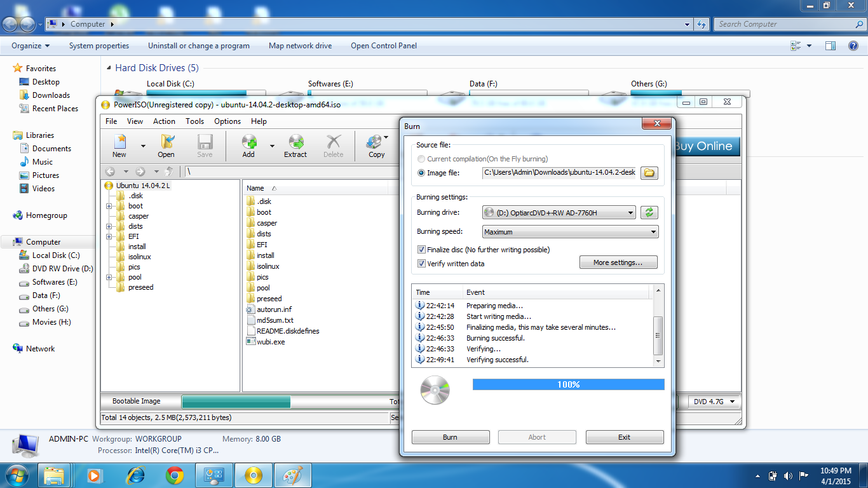Select Downloads in Explorer Favorites
The height and width of the screenshot is (488, 868).
(51, 95)
